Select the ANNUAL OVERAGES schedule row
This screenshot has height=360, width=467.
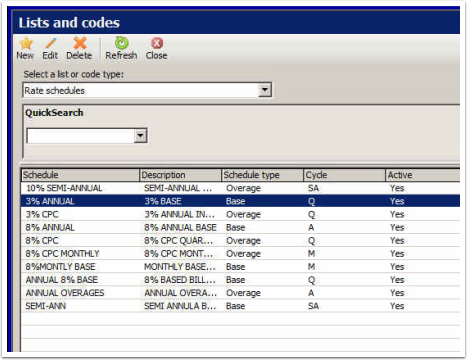click(x=241, y=293)
